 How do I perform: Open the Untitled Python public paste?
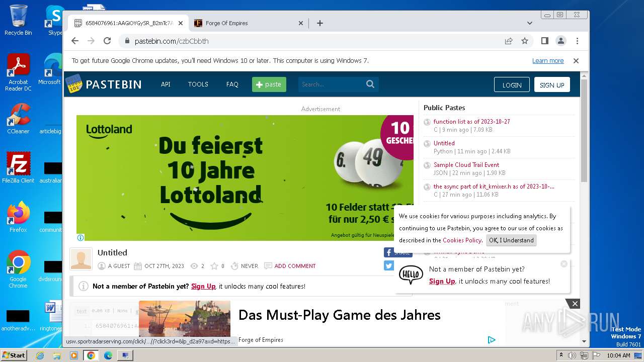444,143
